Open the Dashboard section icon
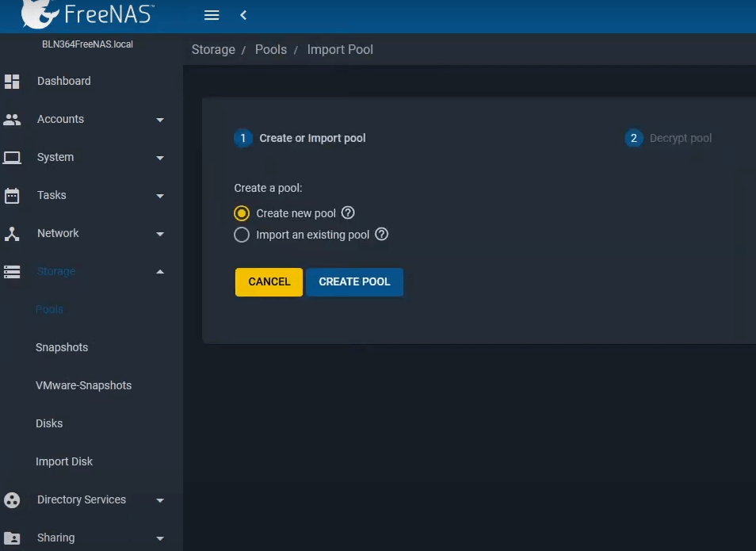This screenshot has width=756, height=551. (12, 81)
